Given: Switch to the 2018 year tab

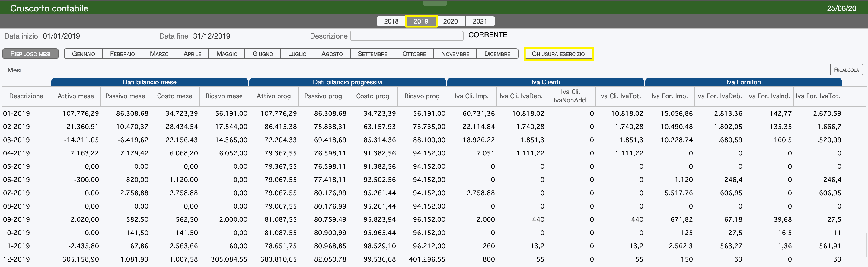Looking at the screenshot, I should point(391,21).
